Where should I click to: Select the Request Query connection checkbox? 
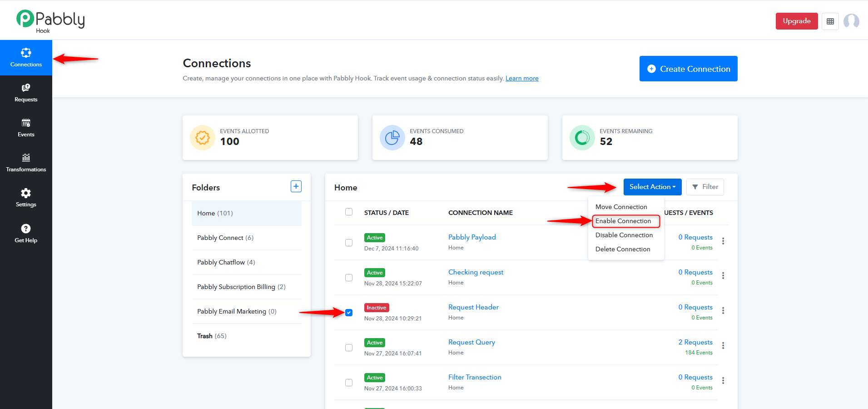(x=349, y=348)
